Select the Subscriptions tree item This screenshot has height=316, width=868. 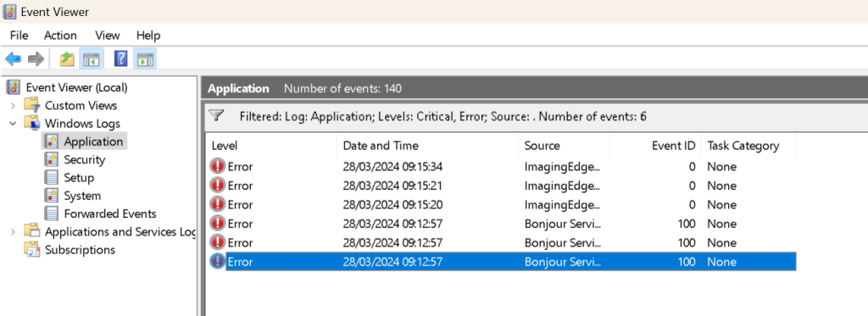[80, 250]
